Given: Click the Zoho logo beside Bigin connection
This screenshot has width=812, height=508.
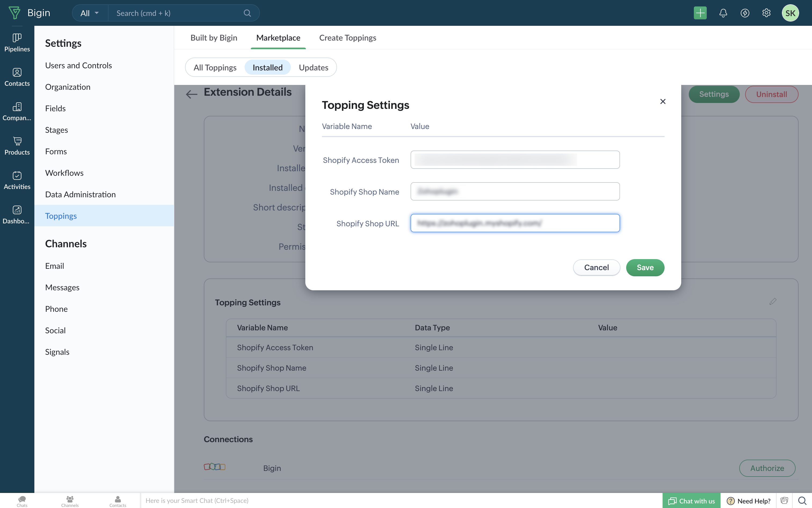Looking at the screenshot, I should [214, 467].
